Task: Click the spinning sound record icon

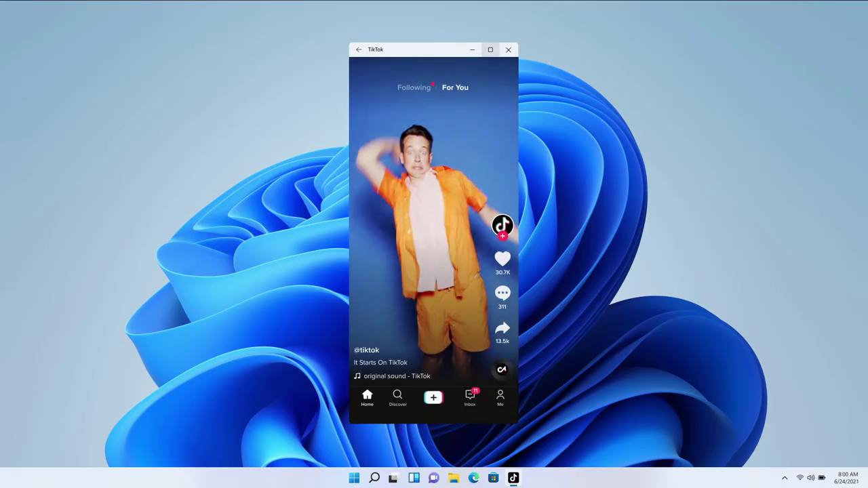Action: [502, 369]
